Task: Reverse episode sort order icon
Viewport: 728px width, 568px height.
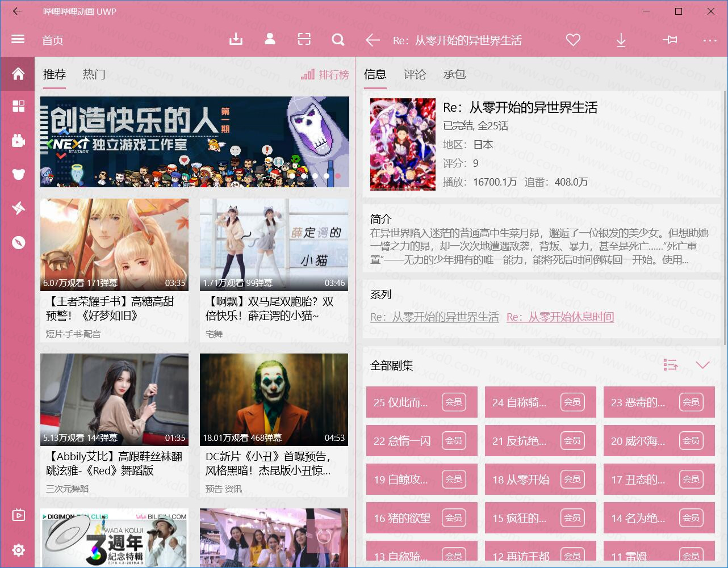Action: coord(671,365)
